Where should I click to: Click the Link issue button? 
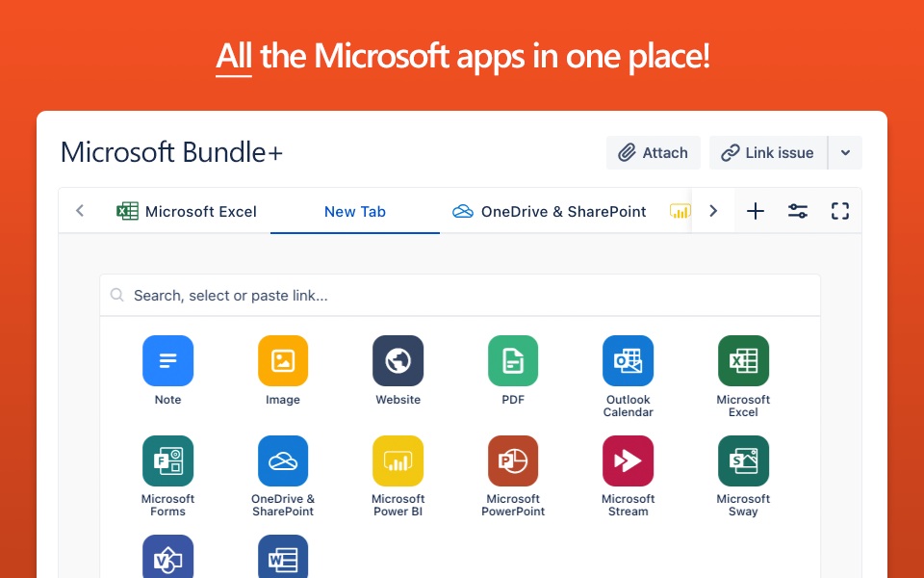[x=768, y=153]
